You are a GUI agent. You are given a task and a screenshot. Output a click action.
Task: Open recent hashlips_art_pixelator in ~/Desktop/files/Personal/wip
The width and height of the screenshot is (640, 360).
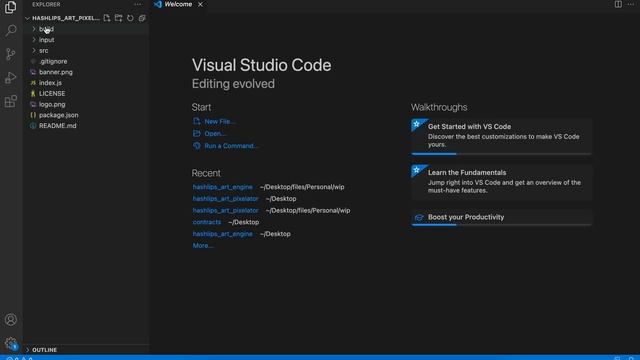(x=225, y=211)
